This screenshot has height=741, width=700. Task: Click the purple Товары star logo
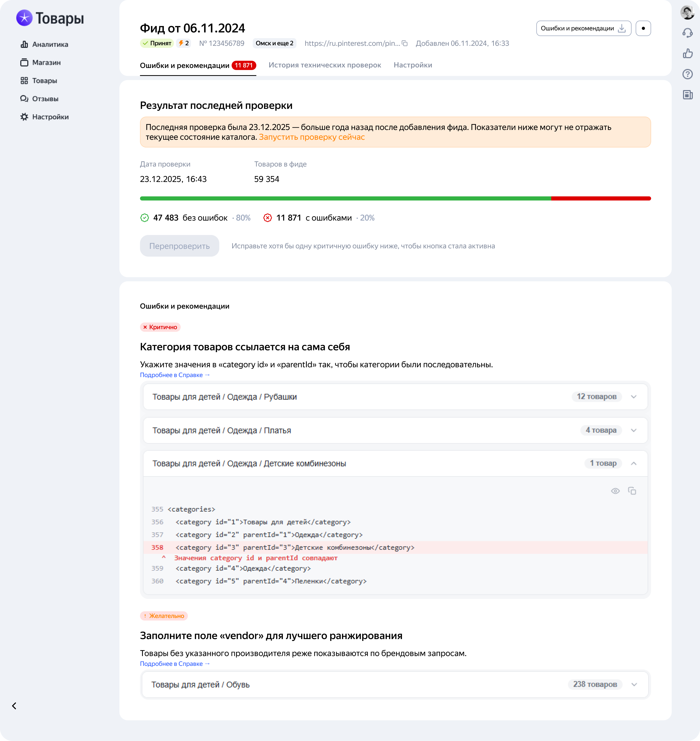pyautogui.click(x=24, y=18)
